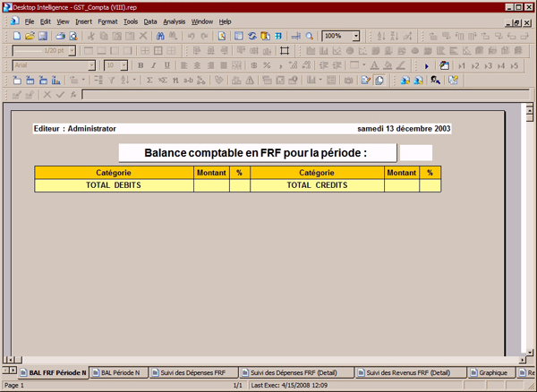Image resolution: width=537 pixels, height=392 pixels.
Task: Switch to the BAL Période N tab
Action: (120, 372)
